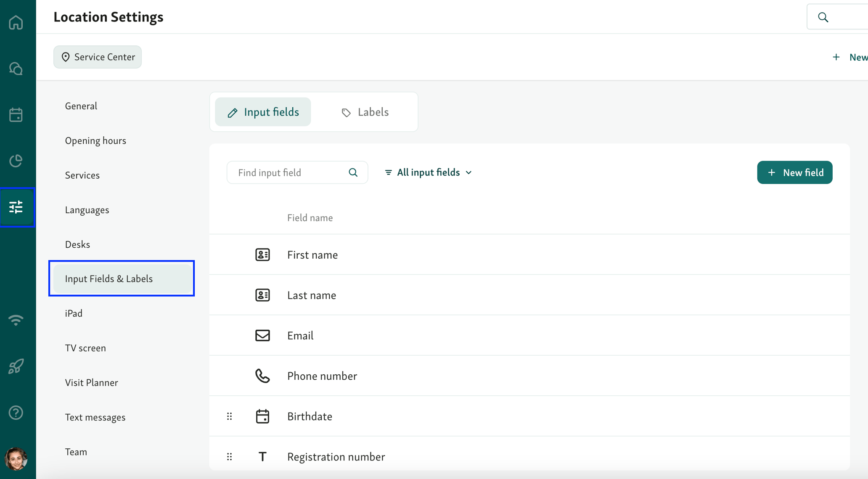Open the chat/conversations sidebar icon
Screen dimensions: 868x479
point(16,69)
